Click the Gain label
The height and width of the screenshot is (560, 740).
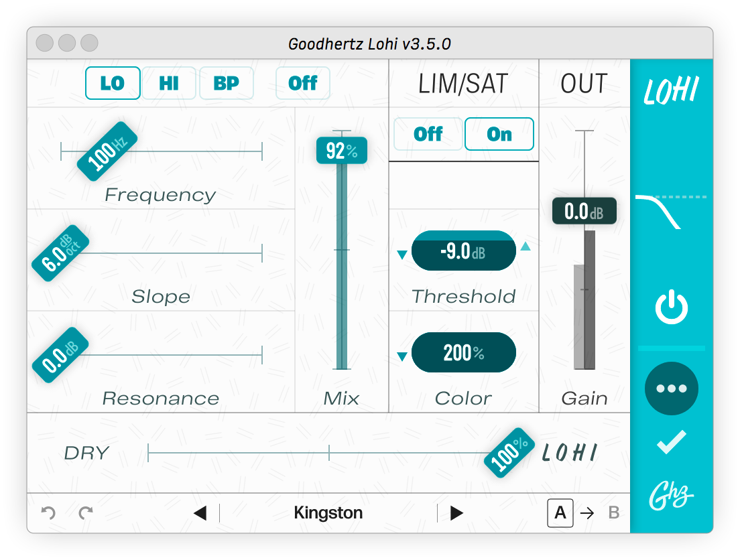[x=584, y=399]
